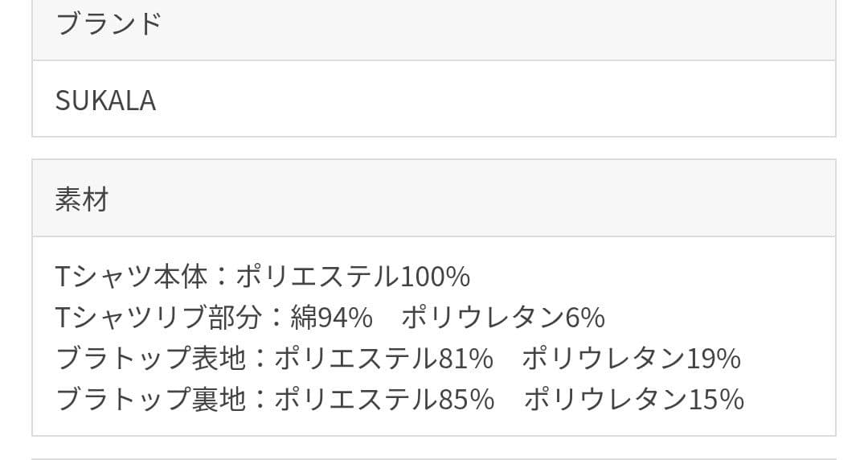The height and width of the screenshot is (460, 868).
Task: Click the 素材 section header
Action: [x=81, y=199]
